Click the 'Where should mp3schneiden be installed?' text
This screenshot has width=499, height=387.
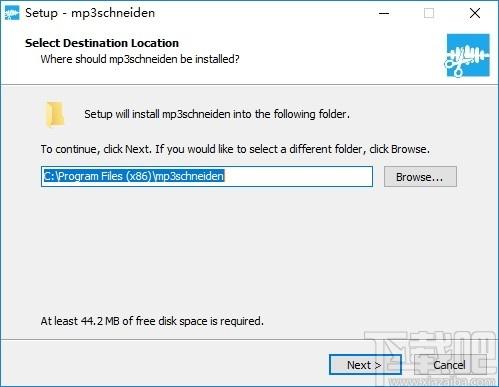tap(140, 59)
